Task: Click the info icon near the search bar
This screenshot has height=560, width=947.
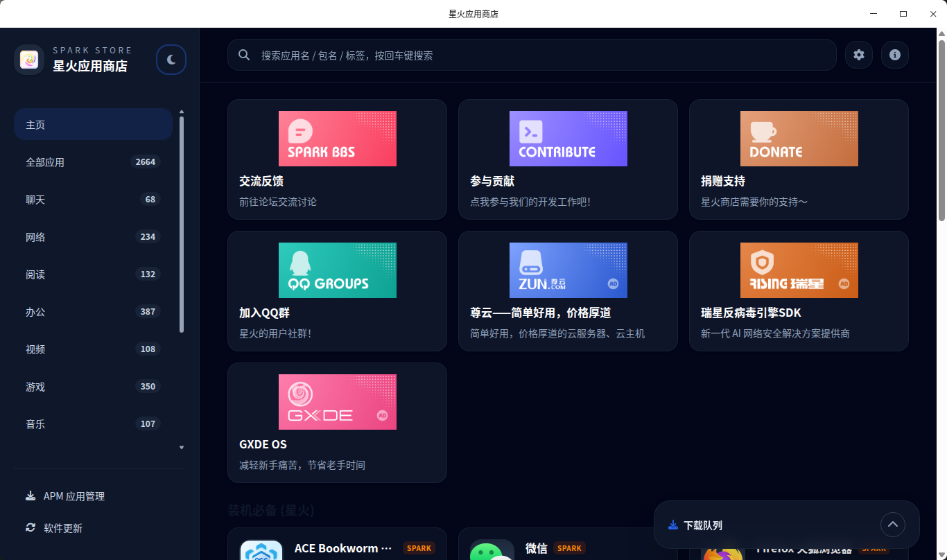Action: click(x=894, y=55)
